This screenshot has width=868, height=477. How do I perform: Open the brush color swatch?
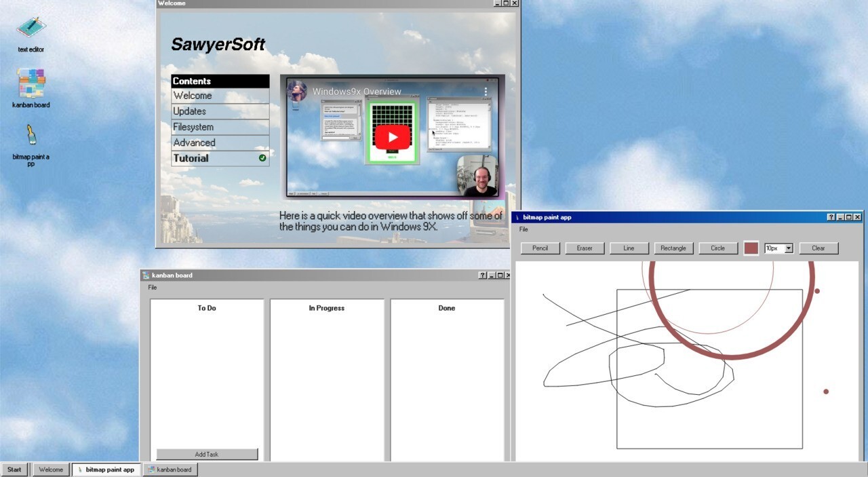click(x=751, y=248)
